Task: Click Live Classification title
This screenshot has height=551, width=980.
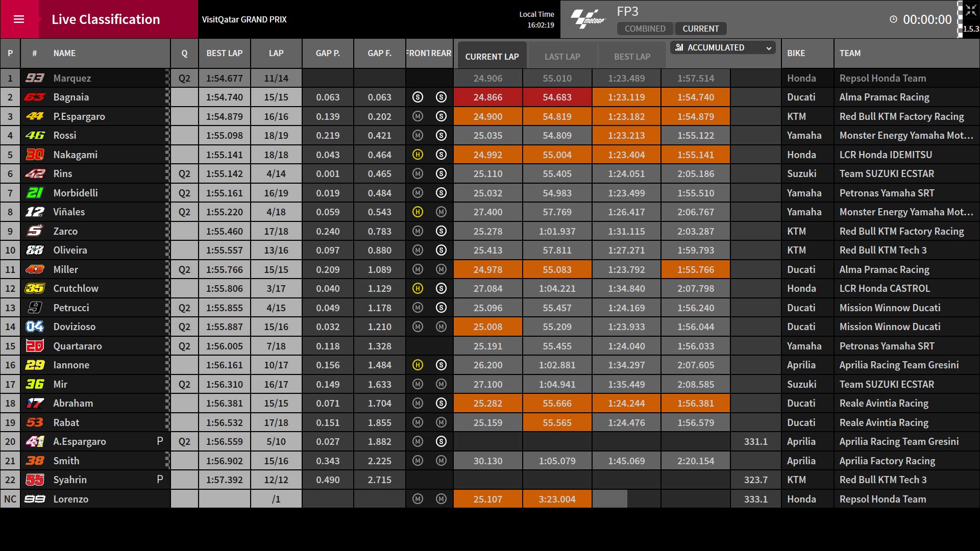Action: coord(106,19)
